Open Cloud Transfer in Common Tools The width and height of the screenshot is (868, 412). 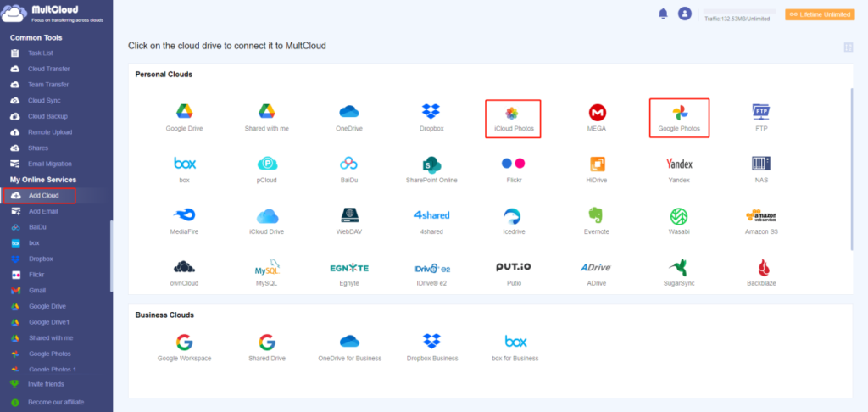[x=48, y=69]
